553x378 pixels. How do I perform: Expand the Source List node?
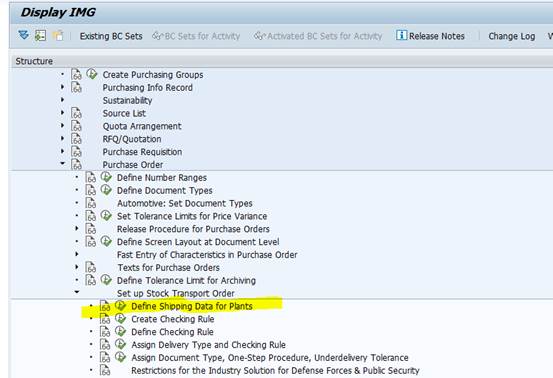pos(63,113)
